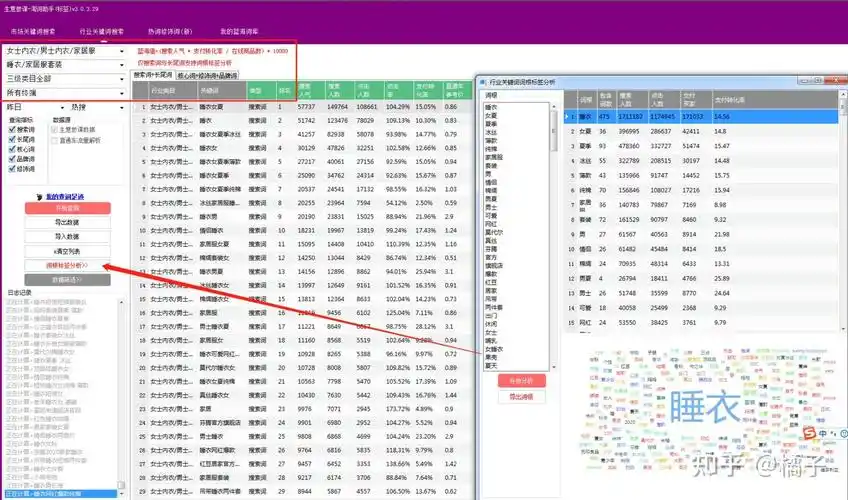Click keyword 情侣睡衣 in main table

211,230
